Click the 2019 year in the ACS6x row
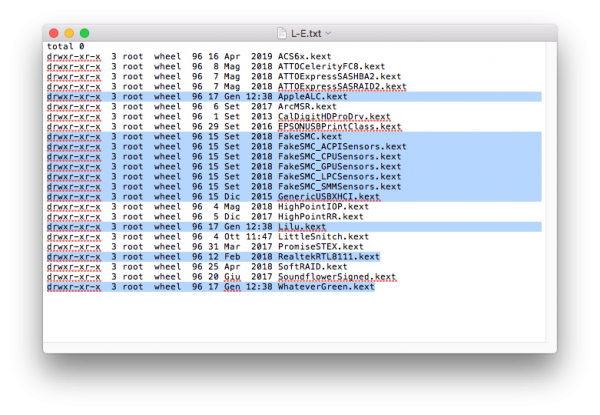Image resolution: width=600 pixels, height=415 pixels. coord(261,57)
